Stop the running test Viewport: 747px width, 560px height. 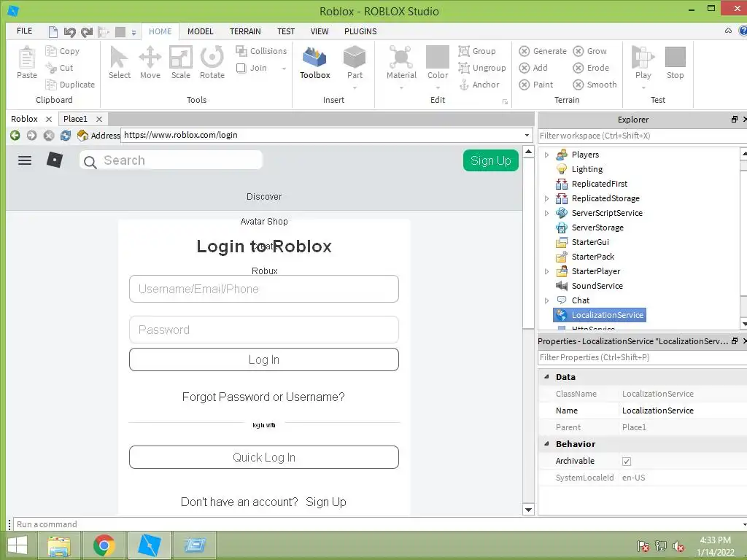(x=675, y=63)
